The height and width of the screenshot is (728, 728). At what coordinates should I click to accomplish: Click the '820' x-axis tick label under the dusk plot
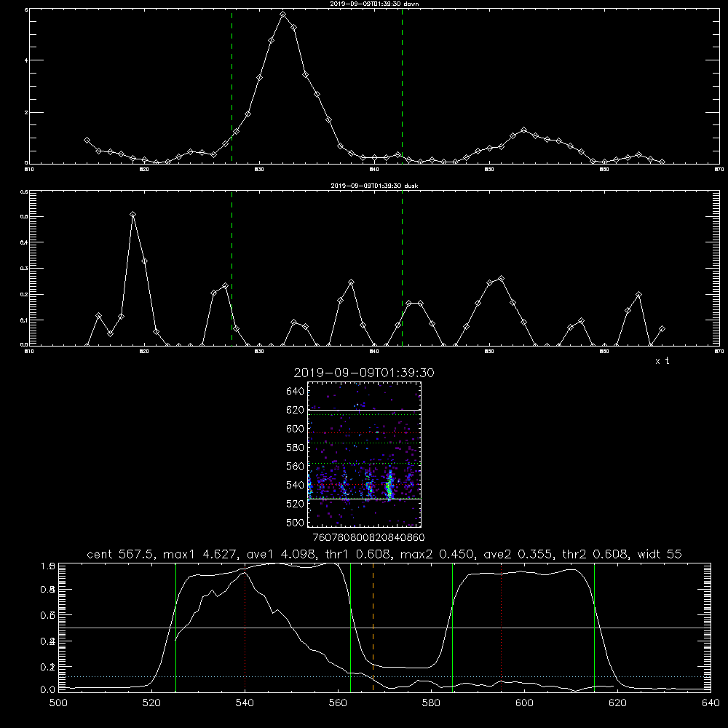[144, 352]
